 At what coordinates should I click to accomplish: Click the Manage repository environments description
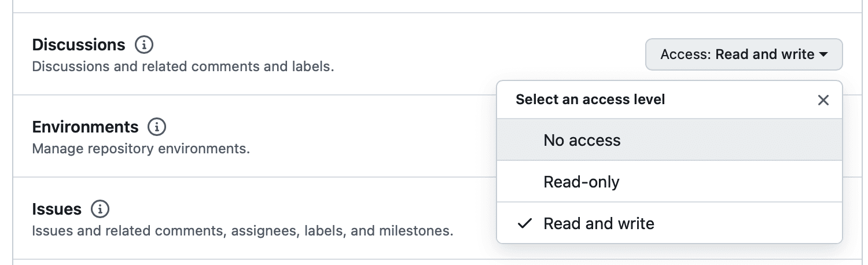click(141, 149)
